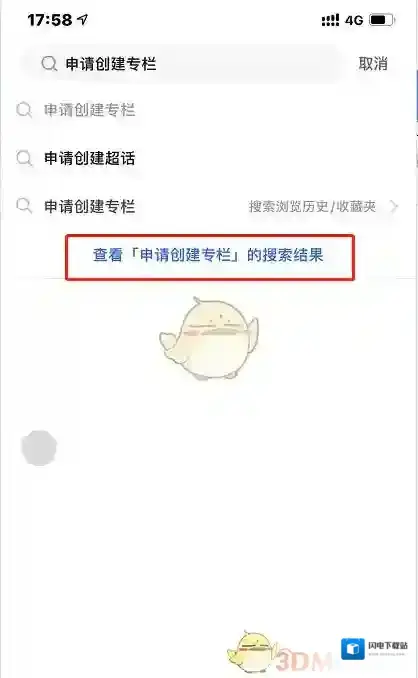The height and width of the screenshot is (678, 418).
Task: Tap the grey circular avatar placeholder
Action: (x=39, y=448)
